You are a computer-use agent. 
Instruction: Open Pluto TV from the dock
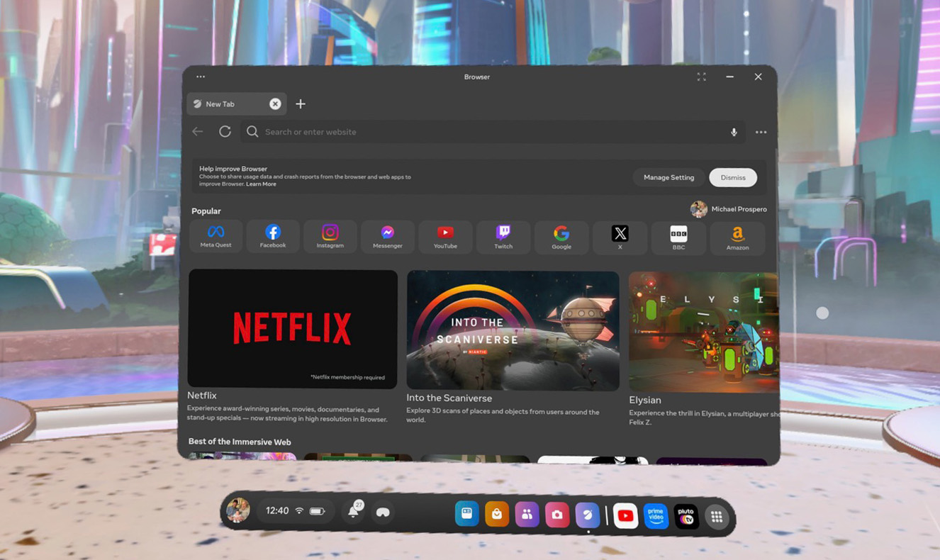point(686,517)
